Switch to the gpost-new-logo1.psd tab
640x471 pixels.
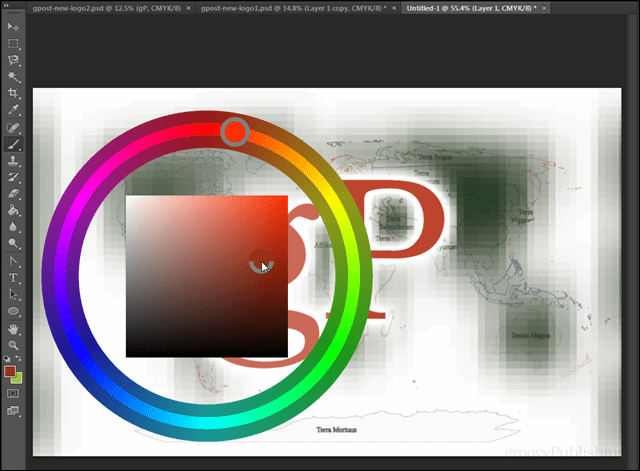click(294, 8)
